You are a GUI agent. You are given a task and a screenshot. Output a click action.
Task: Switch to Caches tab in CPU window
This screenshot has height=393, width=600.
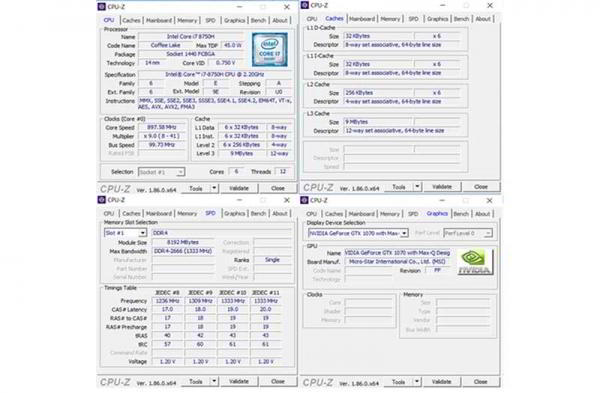[131, 20]
